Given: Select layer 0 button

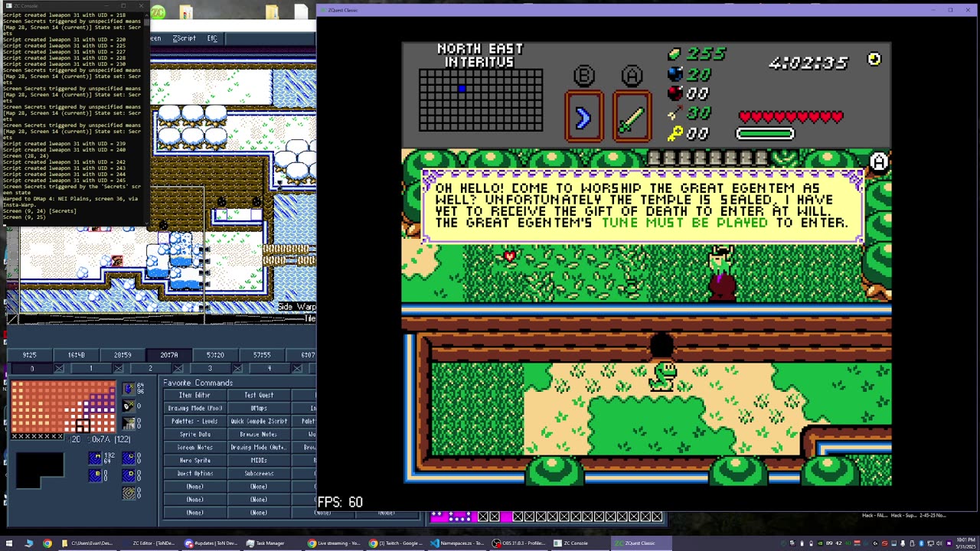Looking at the screenshot, I should click(31, 369).
